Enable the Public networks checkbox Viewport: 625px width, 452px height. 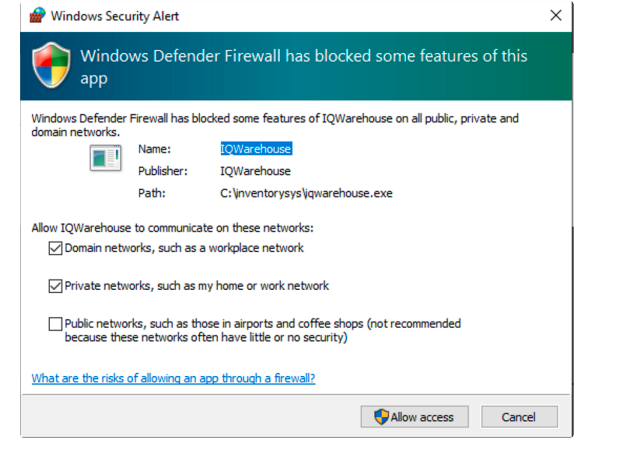click(54, 324)
